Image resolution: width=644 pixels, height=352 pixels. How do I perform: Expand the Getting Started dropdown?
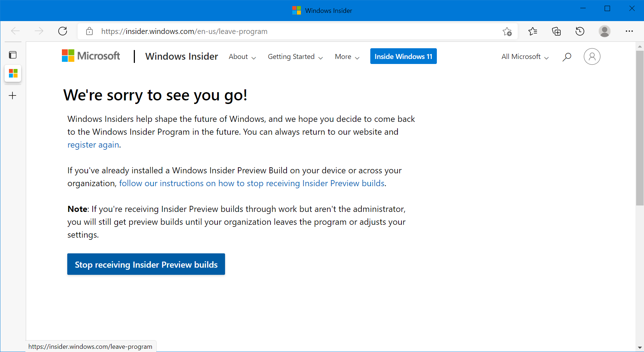295,57
